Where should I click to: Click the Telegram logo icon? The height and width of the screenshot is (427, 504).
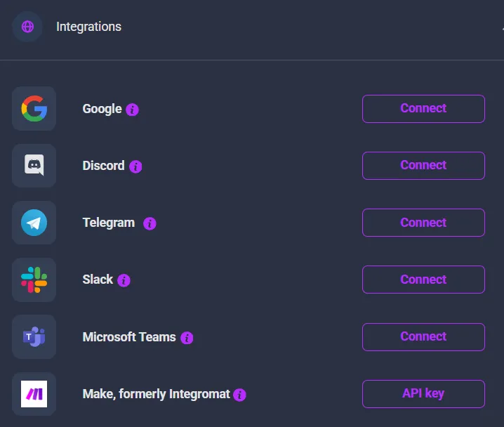pos(34,223)
